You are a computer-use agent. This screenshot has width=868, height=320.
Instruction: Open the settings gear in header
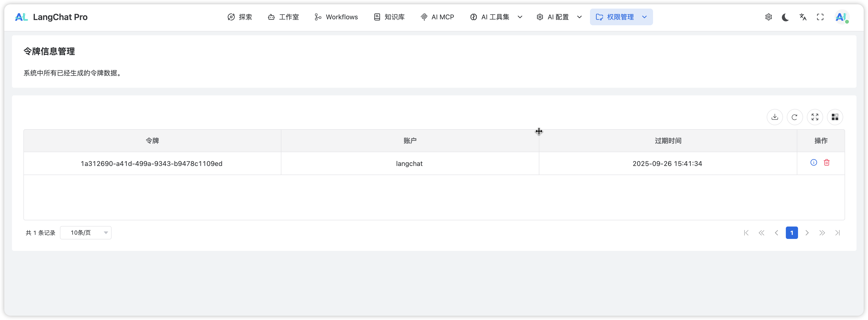pos(768,17)
